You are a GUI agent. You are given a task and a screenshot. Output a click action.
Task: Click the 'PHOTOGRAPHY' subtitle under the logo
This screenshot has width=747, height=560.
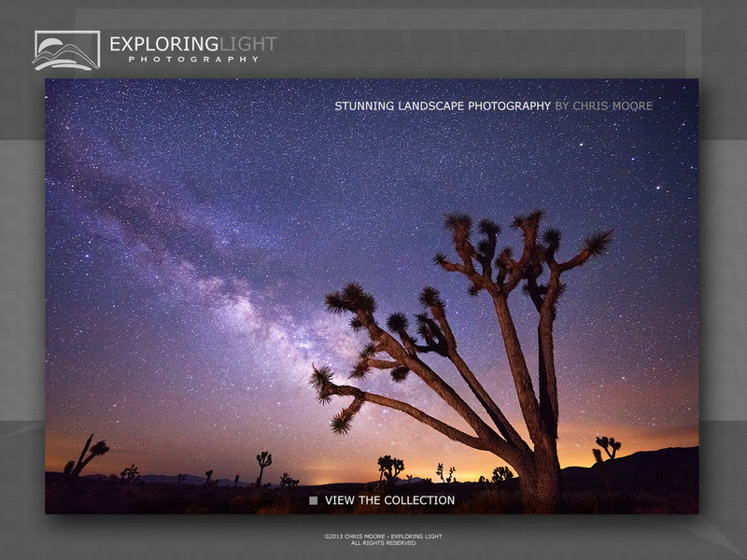193,60
